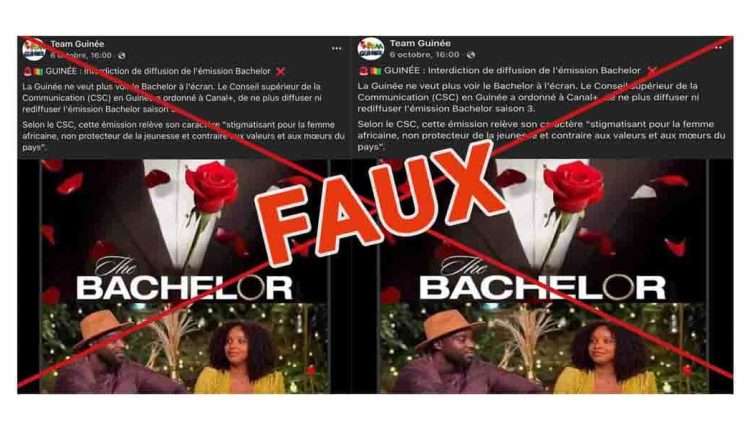
Task: Click the left post's CSC paragraph text
Action: coord(183,136)
